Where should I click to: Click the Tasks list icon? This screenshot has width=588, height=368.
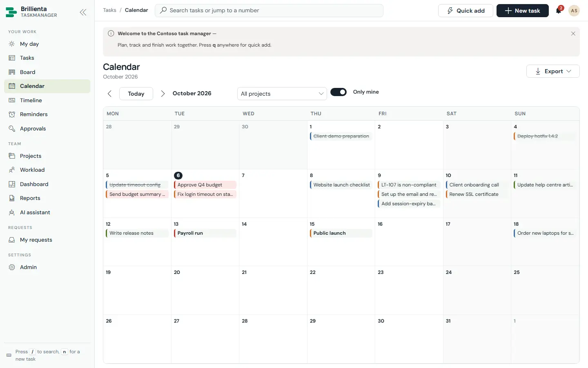pyautogui.click(x=12, y=58)
